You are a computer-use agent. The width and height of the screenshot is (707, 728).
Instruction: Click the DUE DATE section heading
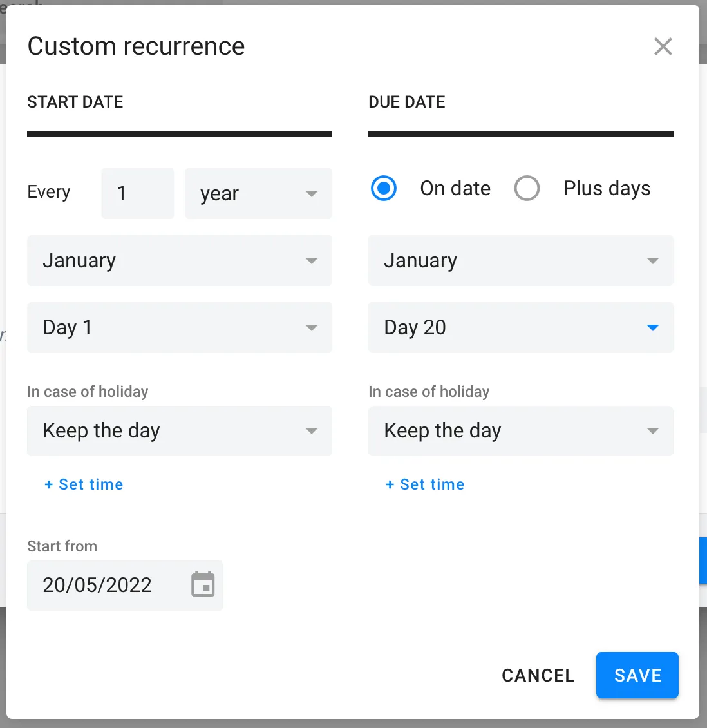point(407,102)
